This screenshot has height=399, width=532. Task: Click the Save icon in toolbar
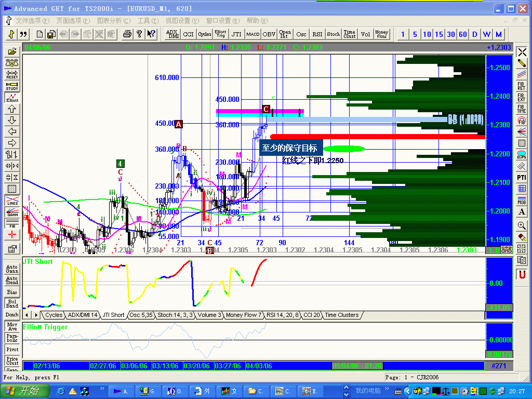pos(51,34)
